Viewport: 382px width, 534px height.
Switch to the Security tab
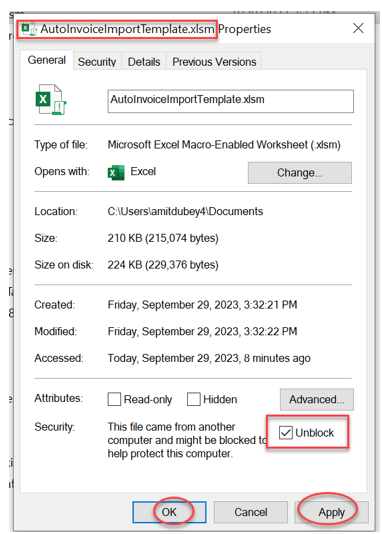coord(97,62)
